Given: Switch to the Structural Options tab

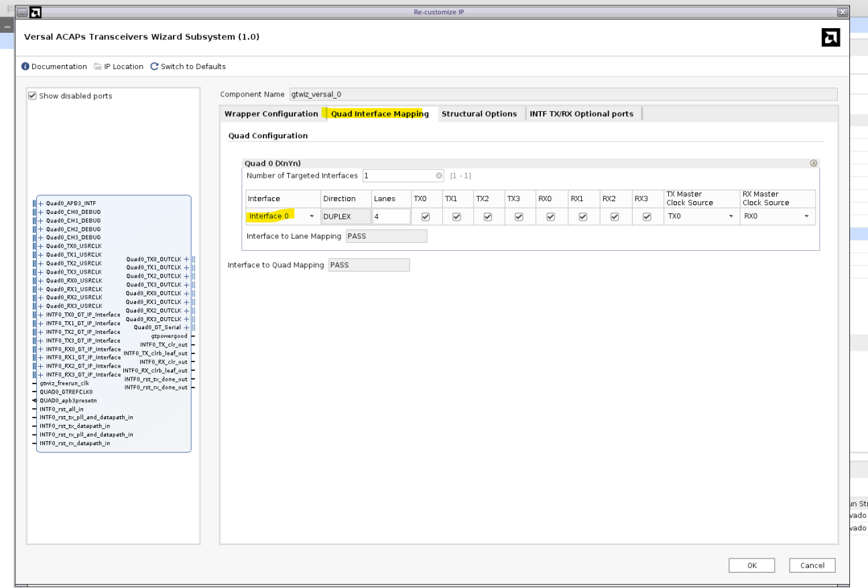Looking at the screenshot, I should pos(479,114).
